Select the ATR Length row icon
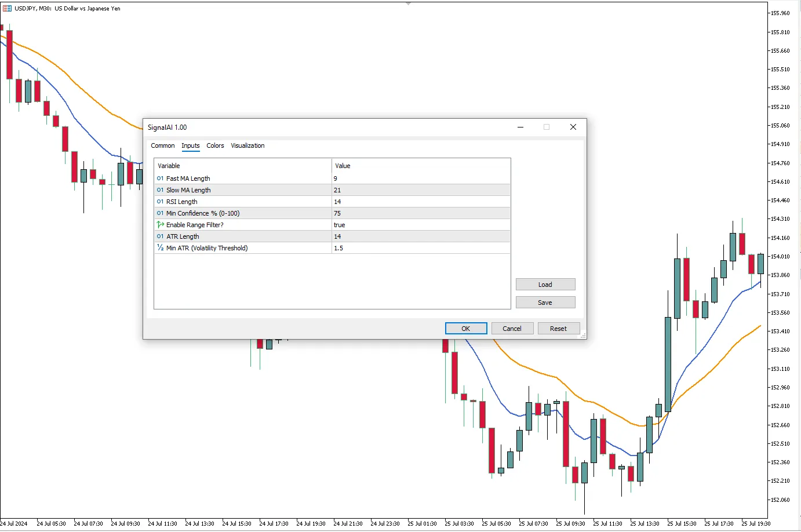 click(160, 236)
